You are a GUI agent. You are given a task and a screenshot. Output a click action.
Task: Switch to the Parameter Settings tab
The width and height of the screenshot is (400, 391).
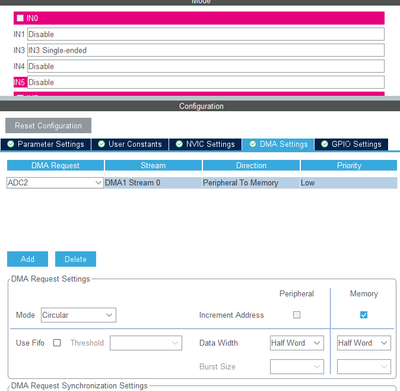[46, 144]
